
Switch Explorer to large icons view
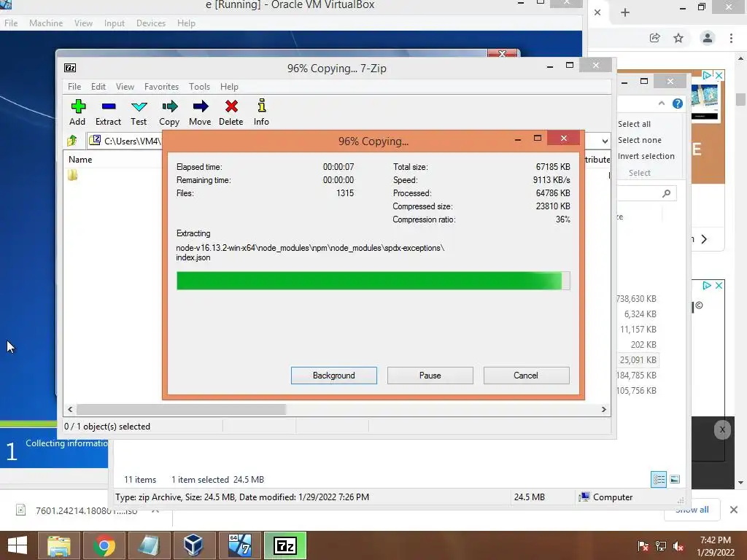click(x=675, y=479)
